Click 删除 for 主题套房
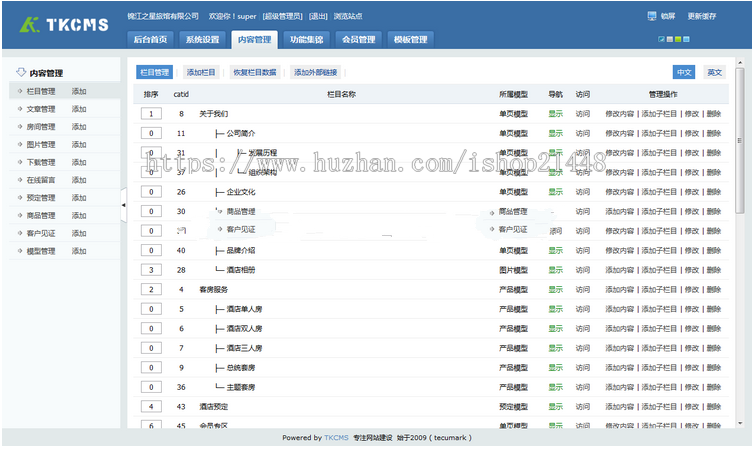The width and height of the screenshot is (752, 450). (x=714, y=387)
